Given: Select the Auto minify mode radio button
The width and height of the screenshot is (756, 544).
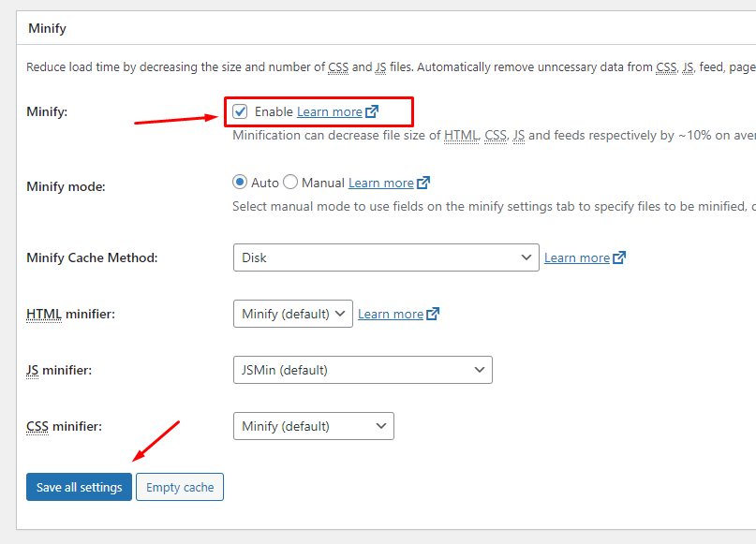Looking at the screenshot, I should [240, 183].
